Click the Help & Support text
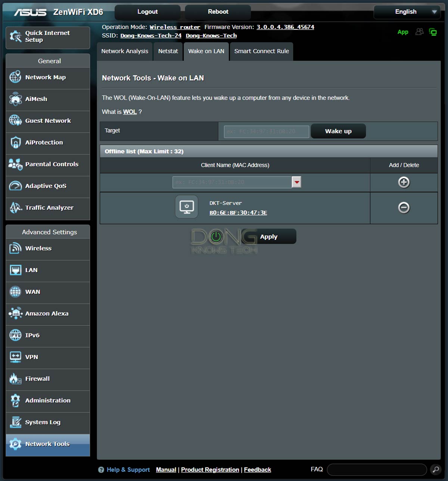Viewport: 448px width, 481px height. (128, 470)
